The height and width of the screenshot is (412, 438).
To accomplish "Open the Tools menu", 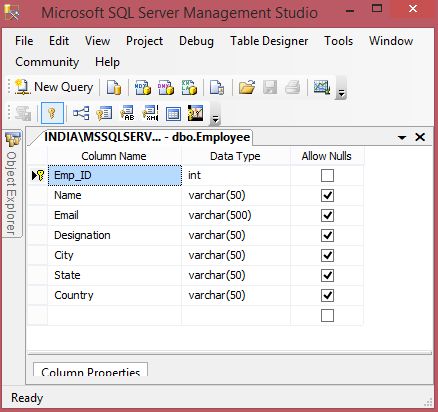I will point(339,41).
